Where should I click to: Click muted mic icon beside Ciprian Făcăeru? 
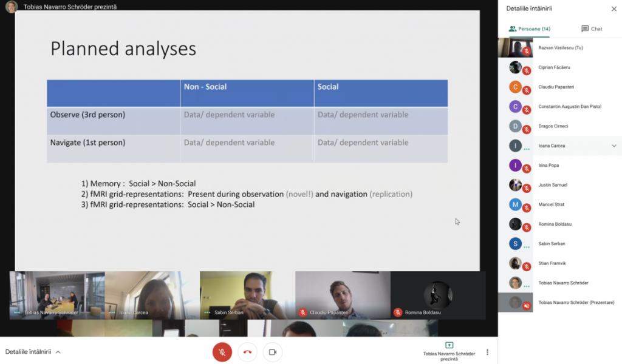(527, 71)
